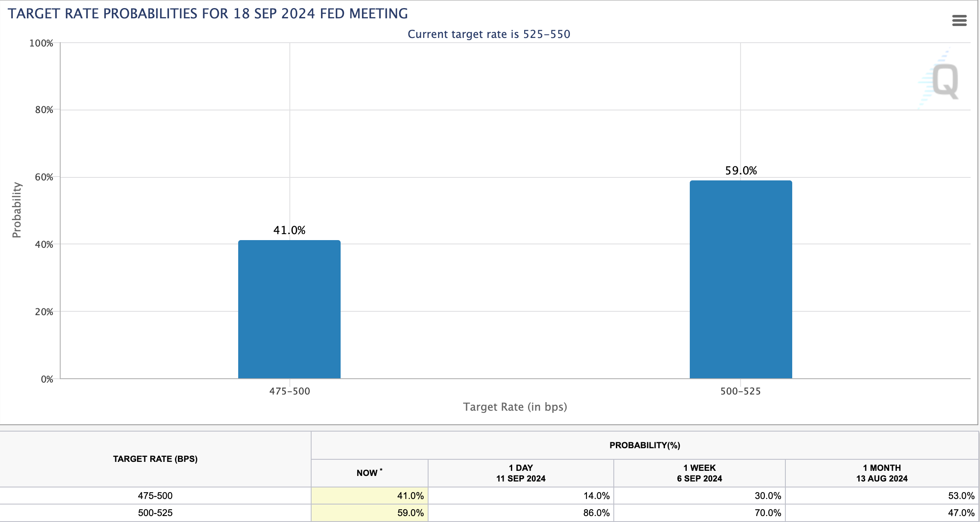Click the 500-525 x-axis label

pyautogui.click(x=741, y=391)
